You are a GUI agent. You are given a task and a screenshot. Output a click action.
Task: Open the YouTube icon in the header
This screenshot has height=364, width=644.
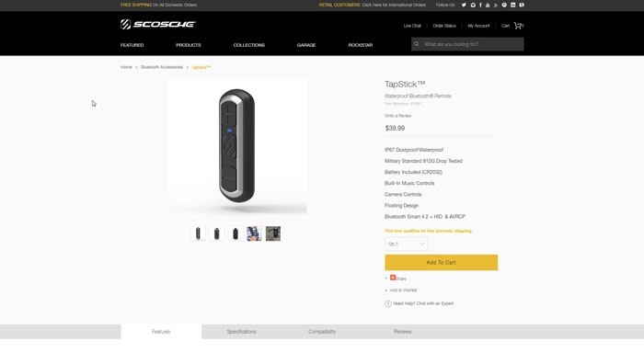[488, 5]
